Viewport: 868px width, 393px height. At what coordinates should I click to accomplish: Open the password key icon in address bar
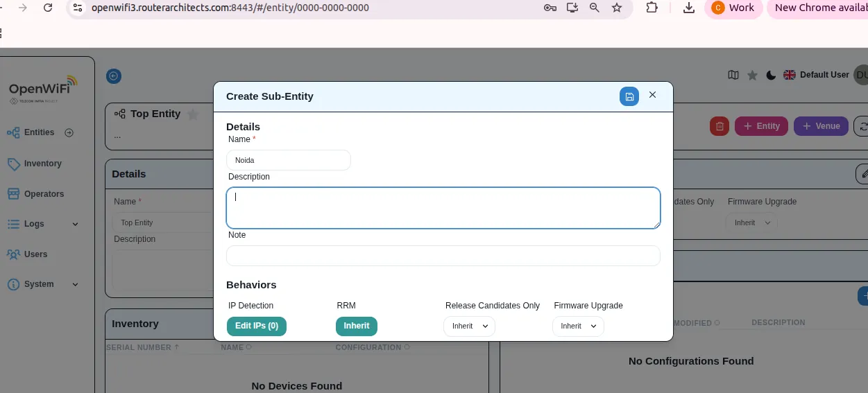(550, 8)
